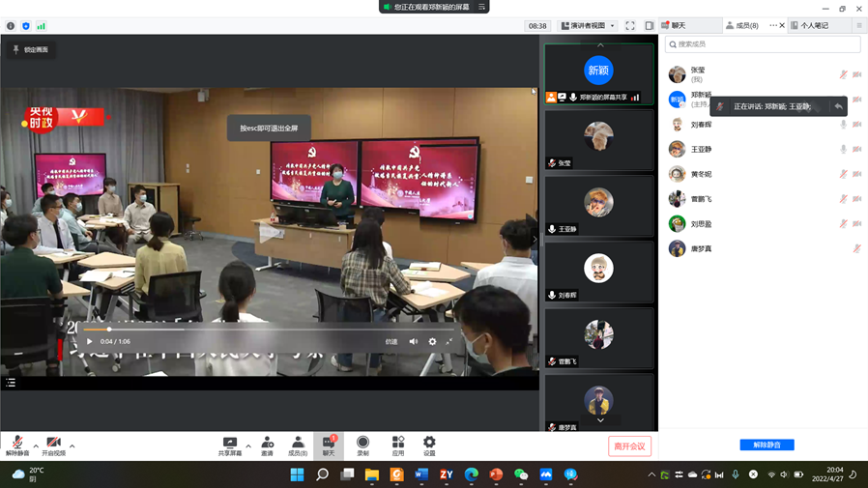Click the reply arrow on speaking tooltip
This screenshot has width=868, height=488.
click(x=838, y=106)
